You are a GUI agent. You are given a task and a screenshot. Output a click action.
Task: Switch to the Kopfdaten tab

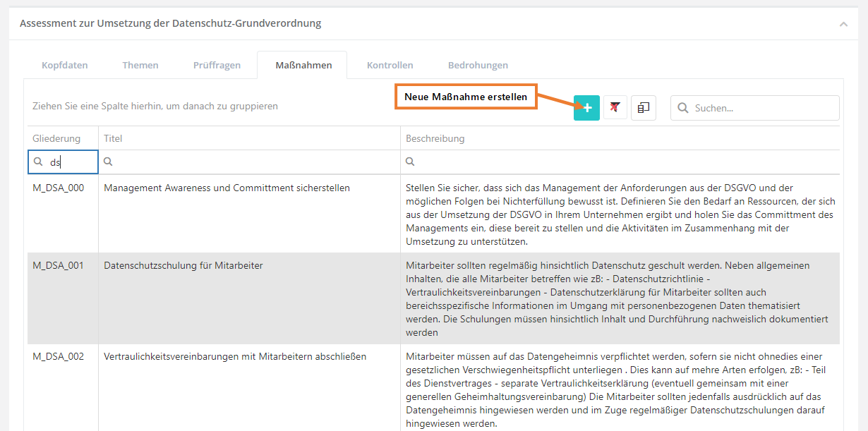(x=65, y=66)
